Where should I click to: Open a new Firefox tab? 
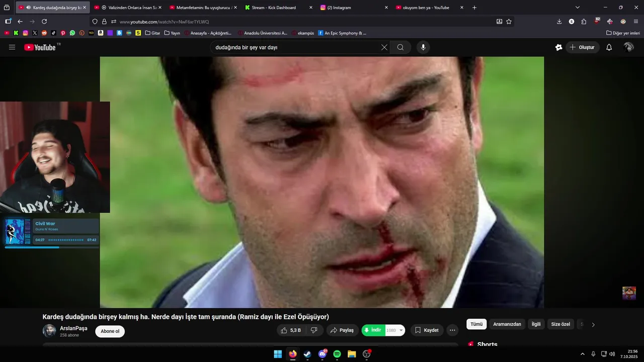pyautogui.click(x=474, y=8)
